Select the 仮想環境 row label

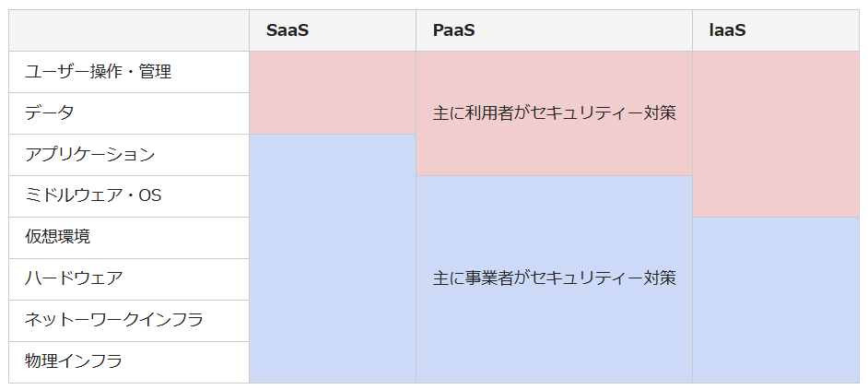click(x=57, y=237)
